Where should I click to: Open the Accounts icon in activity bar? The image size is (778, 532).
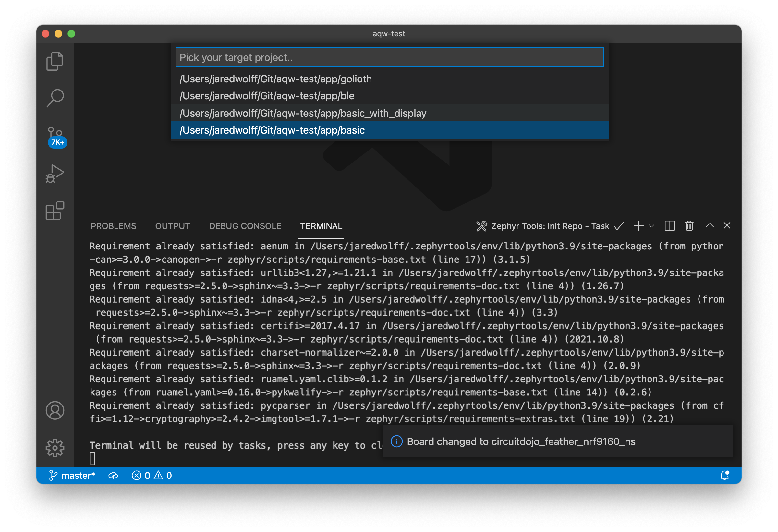pos(55,410)
